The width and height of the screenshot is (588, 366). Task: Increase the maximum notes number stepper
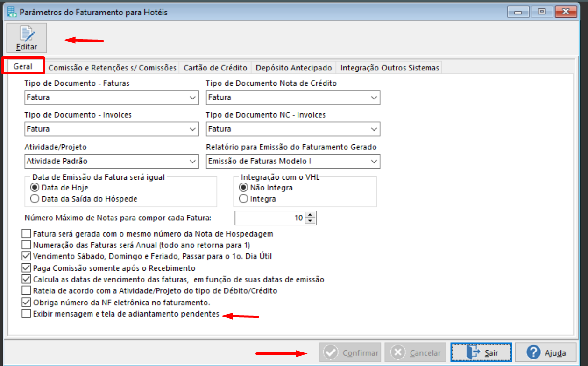(311, 215)
